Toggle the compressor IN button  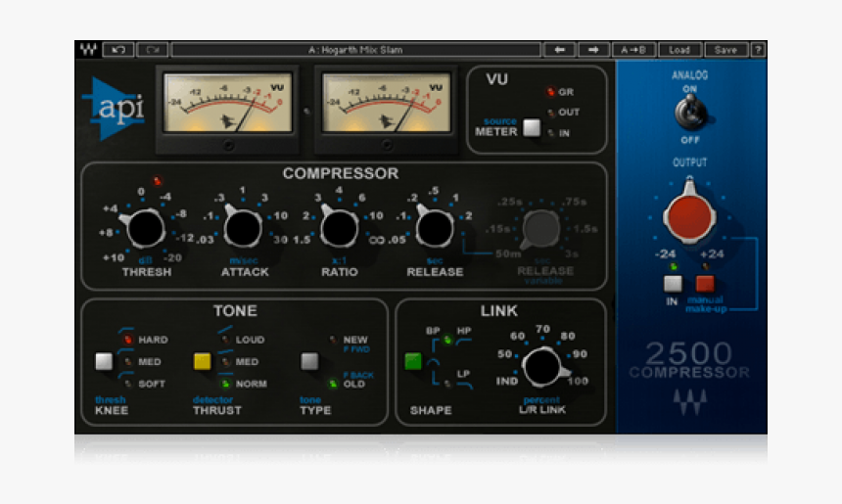click(x=673, y=284)
